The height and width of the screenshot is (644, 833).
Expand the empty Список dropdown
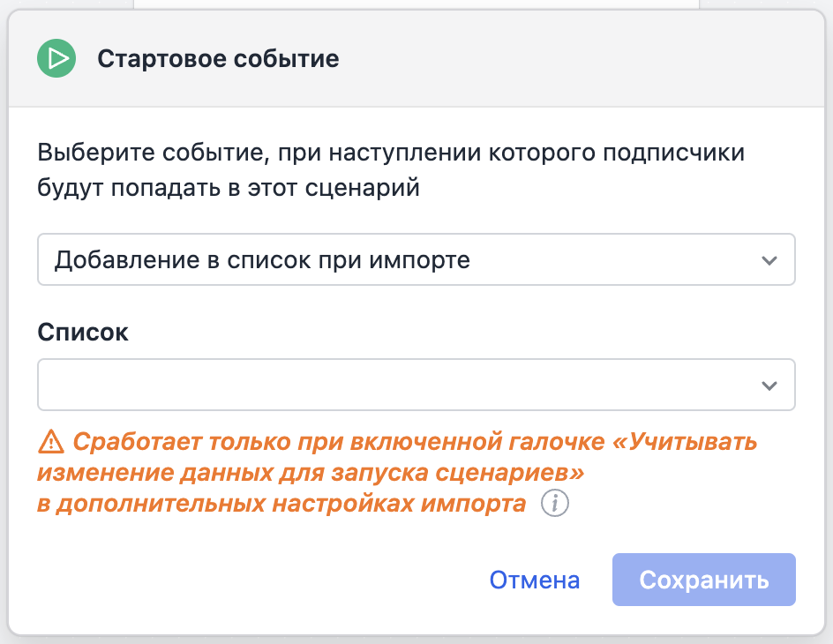click(415, 385)
